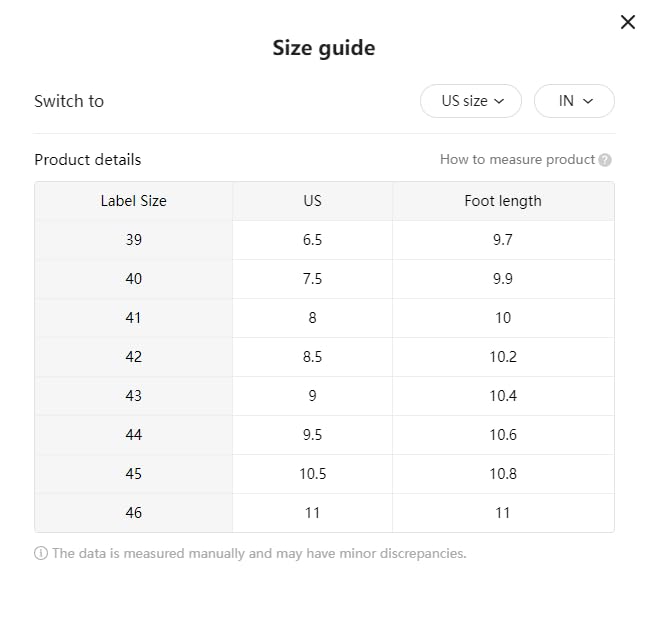The width and height of the screenshot is (649, 632).
Task: Select label size 46 row
Action: point(134,513)
